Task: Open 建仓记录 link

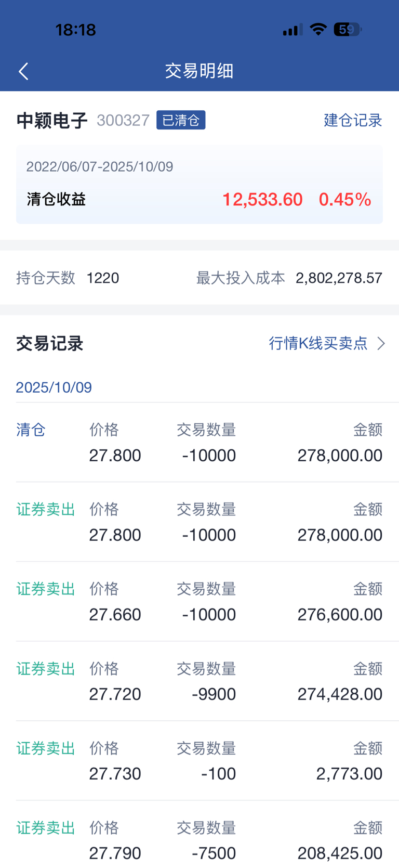Action: [x=353, y=120]
